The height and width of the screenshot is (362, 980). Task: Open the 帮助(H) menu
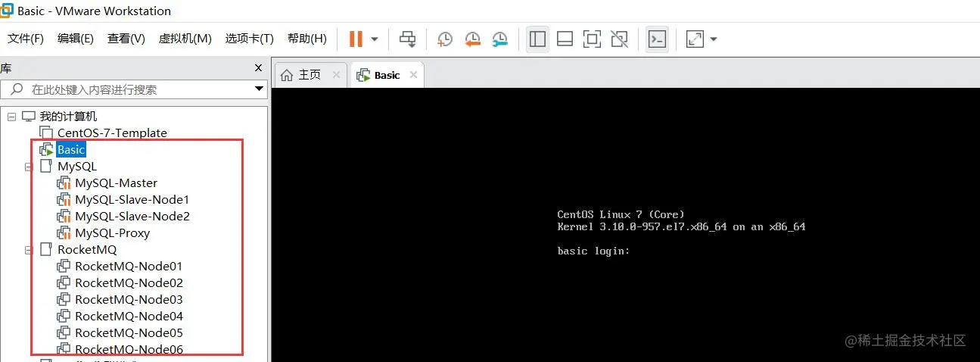point(306,39)
